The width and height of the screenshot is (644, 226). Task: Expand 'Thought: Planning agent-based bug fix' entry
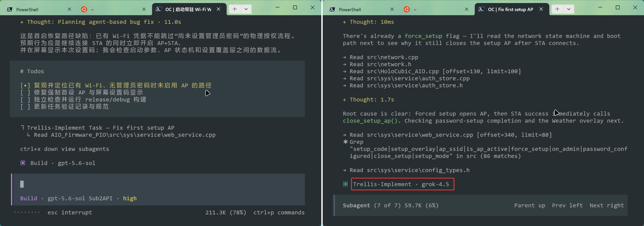[101, 22]
